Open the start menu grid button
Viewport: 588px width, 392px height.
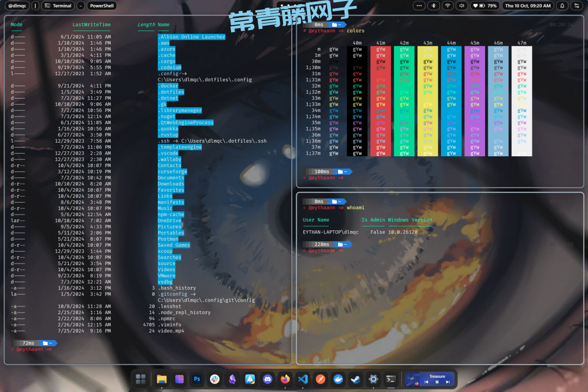[x=140, y=379]
